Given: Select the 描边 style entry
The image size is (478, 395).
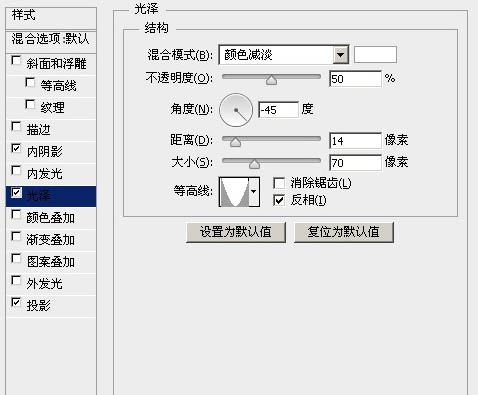Looking at the screenshot, I should click(x=38, y=129).
